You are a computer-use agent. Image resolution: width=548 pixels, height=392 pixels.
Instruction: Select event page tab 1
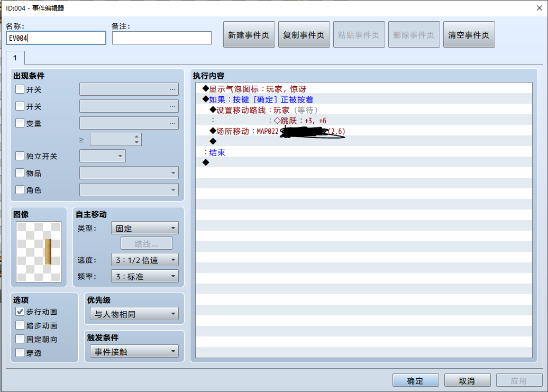pos(15,58)
